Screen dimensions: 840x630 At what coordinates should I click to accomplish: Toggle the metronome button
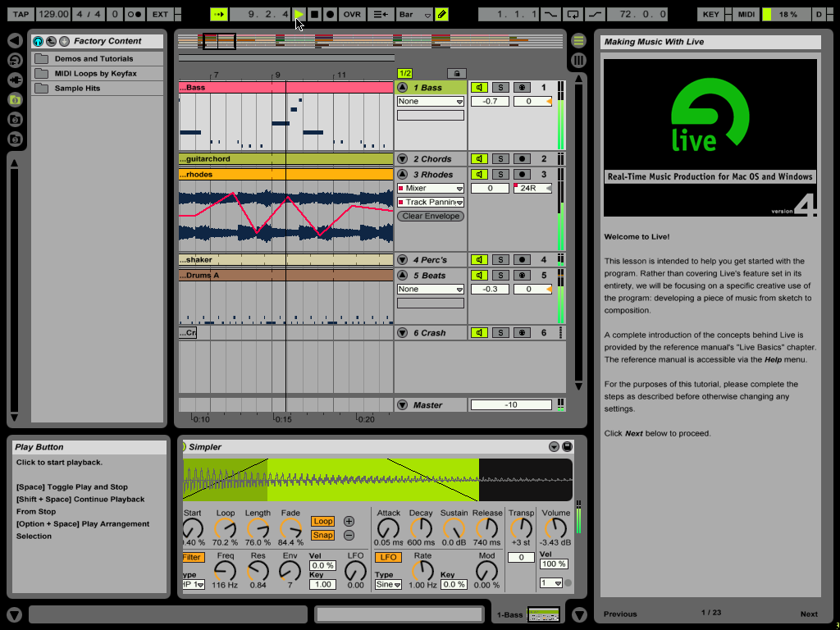[x=135, y=15]
